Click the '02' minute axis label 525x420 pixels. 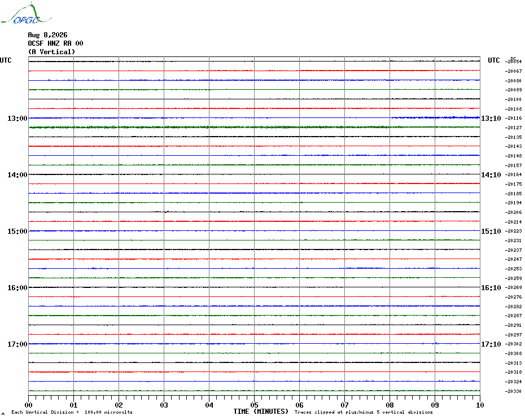click(119, 405)
